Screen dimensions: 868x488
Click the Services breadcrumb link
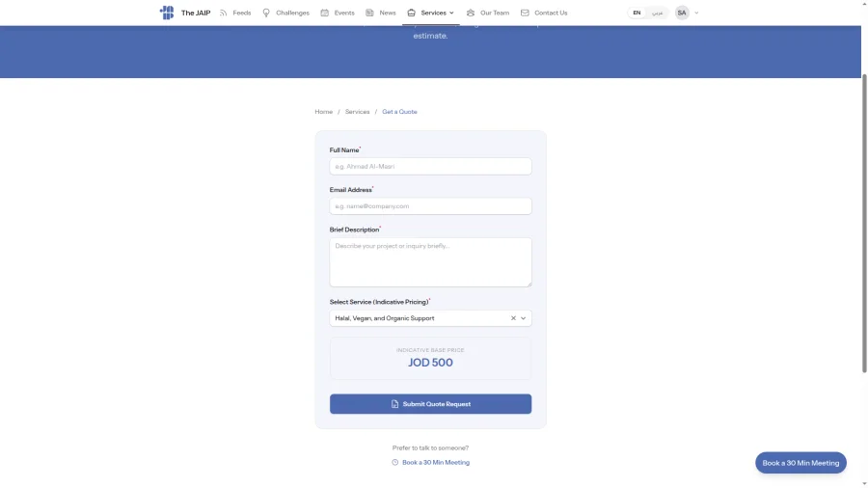click(357, 112)
